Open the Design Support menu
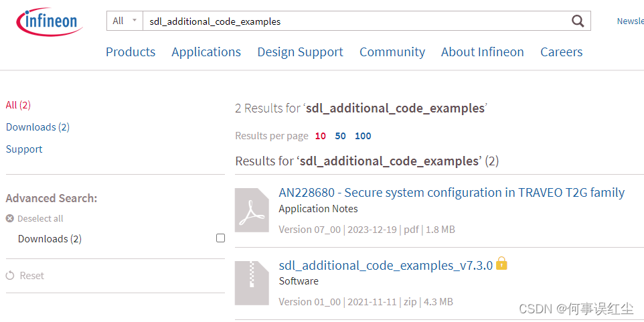The width and height of the screenshot is (644, 322). (x=300, y=52)
